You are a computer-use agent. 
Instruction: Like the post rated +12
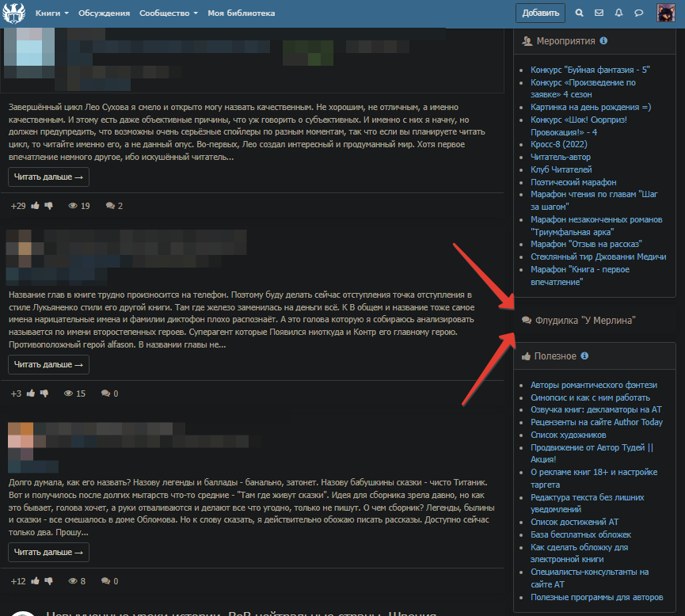point(36,581)
